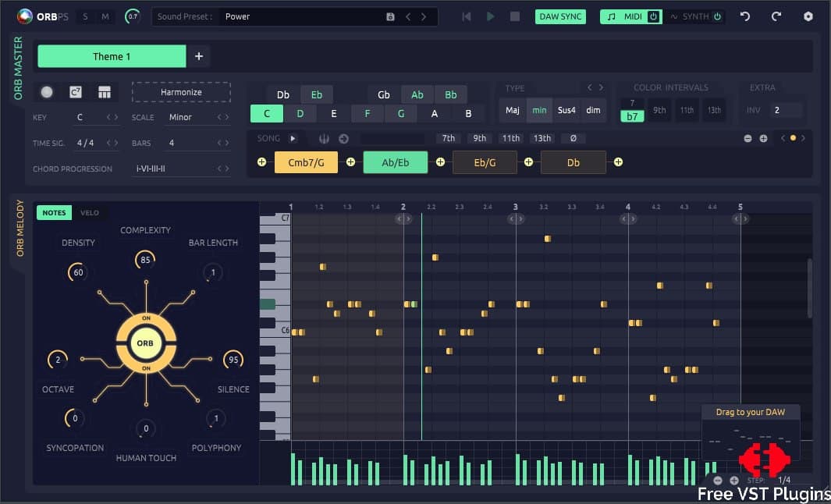Insert chord between Ab/Eb and Eb/G
This screenshot has height=504, width=831.
440,162
